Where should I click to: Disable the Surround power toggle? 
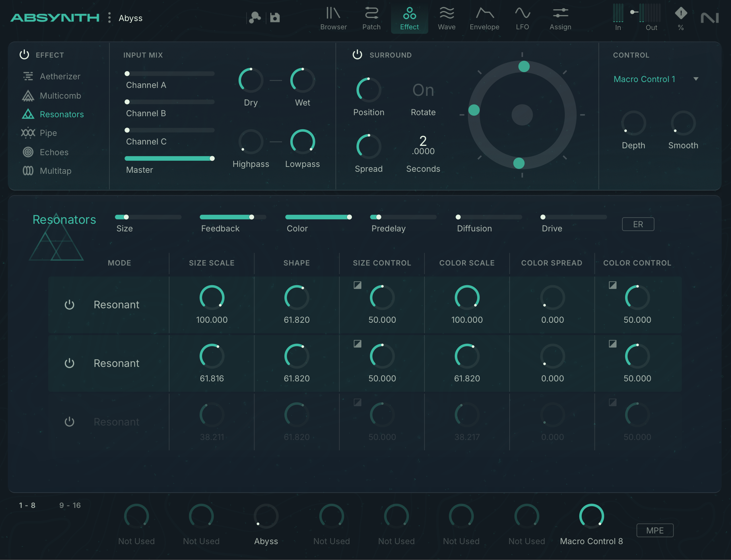pos(357,55)
